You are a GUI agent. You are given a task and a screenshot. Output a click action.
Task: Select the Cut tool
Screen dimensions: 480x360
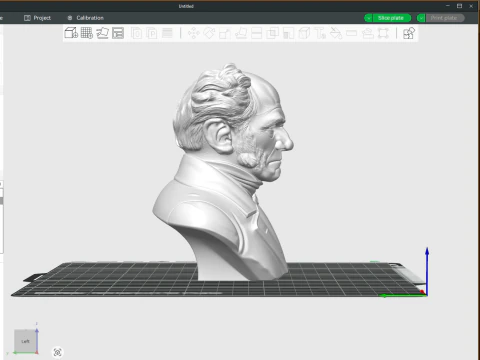point(256,33)
